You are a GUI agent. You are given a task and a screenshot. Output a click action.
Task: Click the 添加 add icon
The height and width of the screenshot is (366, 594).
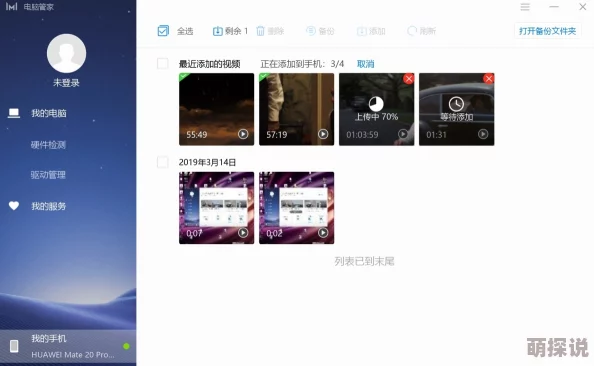tap(361, 31)
